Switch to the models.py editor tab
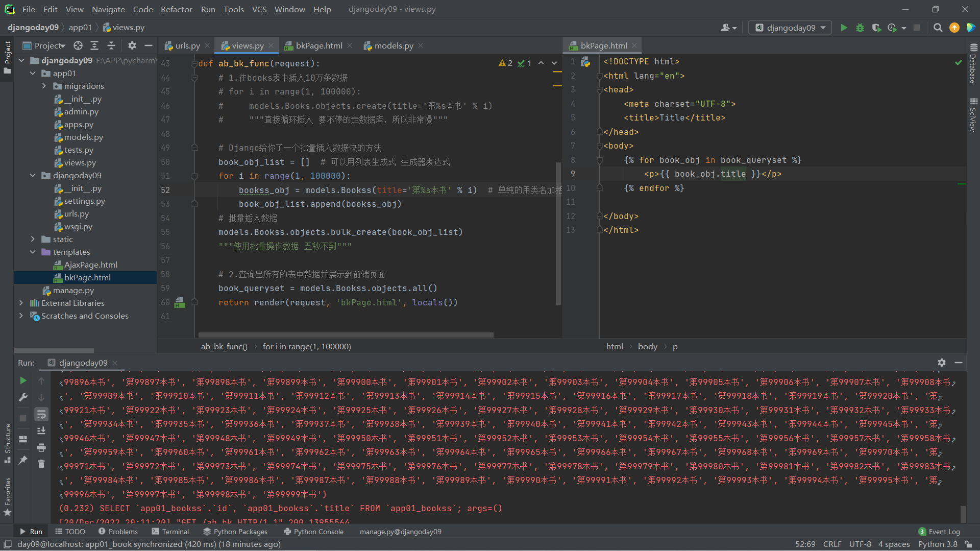 point(394,46)
